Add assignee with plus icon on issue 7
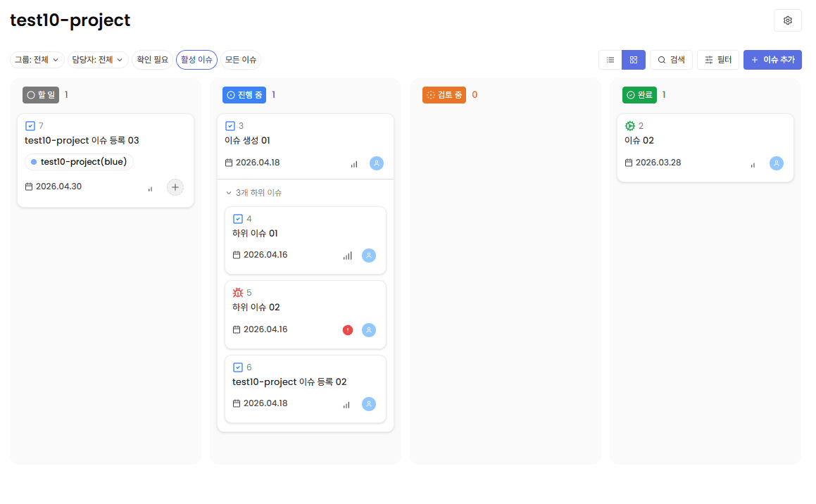 175,187
